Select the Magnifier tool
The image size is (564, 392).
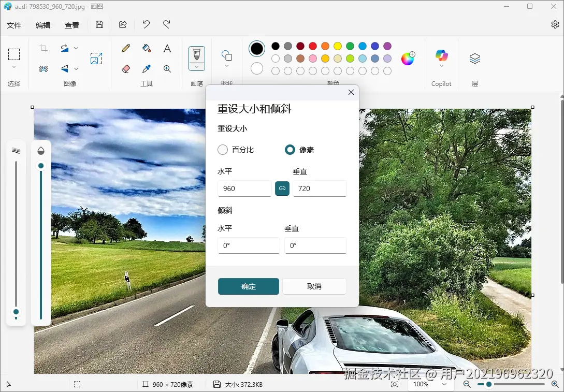click(167, 69)
